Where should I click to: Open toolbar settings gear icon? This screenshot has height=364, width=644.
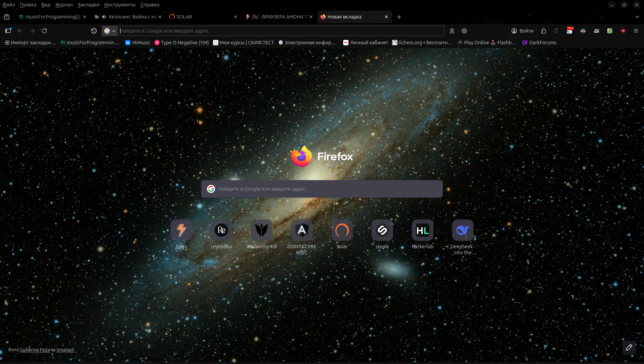click(x=464, y=31)
